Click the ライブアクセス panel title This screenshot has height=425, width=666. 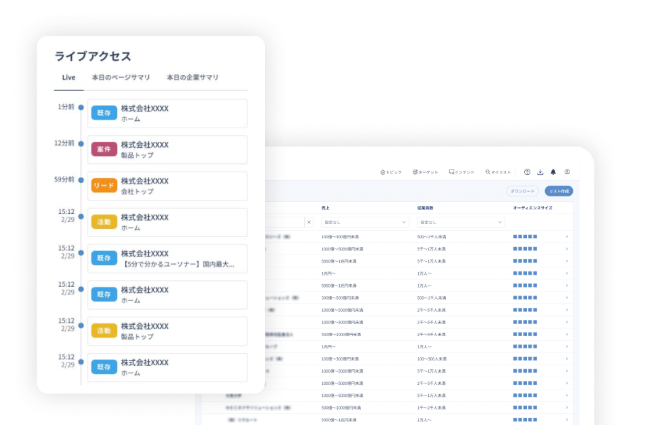click(93, 56)
